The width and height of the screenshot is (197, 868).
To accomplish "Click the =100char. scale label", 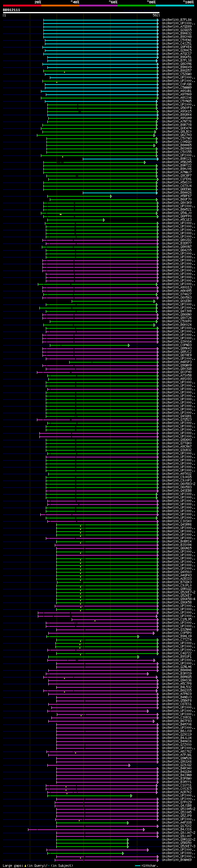I will [150, 865].
